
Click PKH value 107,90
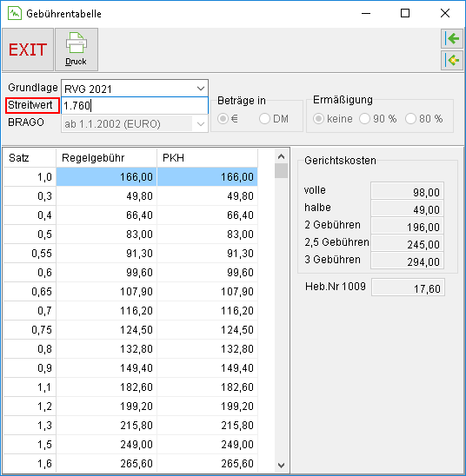click(x=208, y=292)
